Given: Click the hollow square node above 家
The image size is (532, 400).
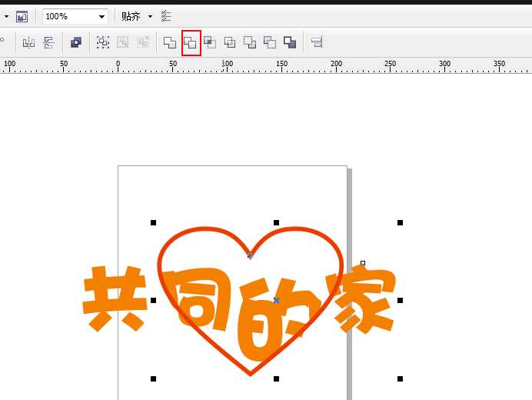Looking at the screenshot, I should (363, 263).
